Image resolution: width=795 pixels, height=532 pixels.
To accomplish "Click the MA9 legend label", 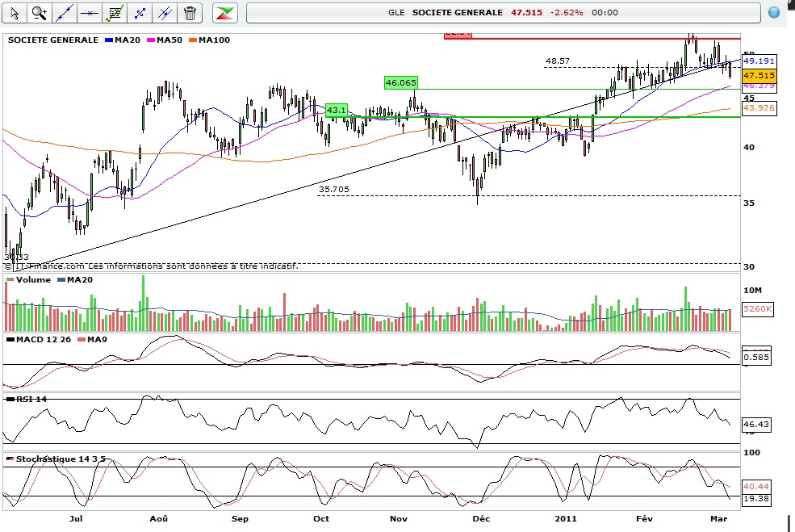I will [x=97, y=340].
